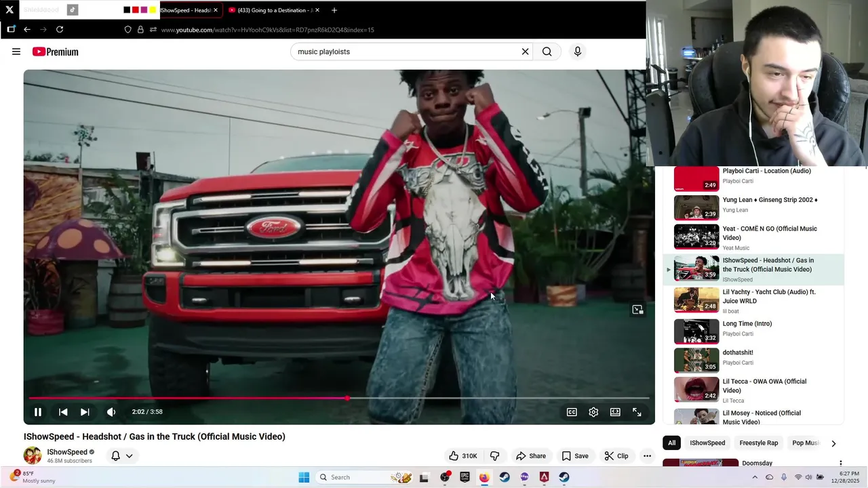Open miniplayer icon on video
This screenshot has width=868, height=488.
637,310
